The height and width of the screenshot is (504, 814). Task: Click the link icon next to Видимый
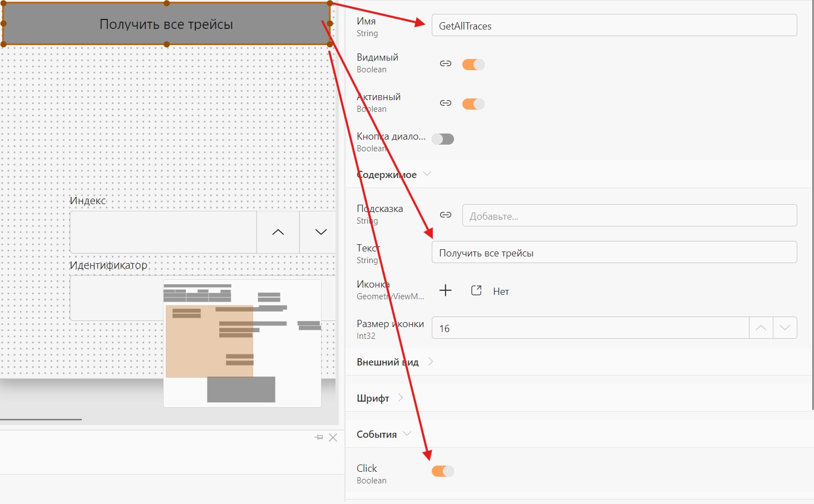(x=446, y=63)
